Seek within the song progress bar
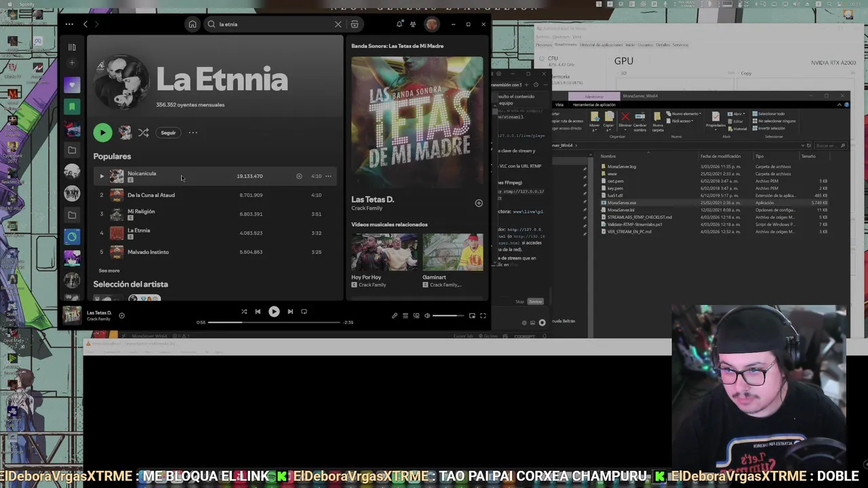The image size is (868, 488). click(274, 323)
